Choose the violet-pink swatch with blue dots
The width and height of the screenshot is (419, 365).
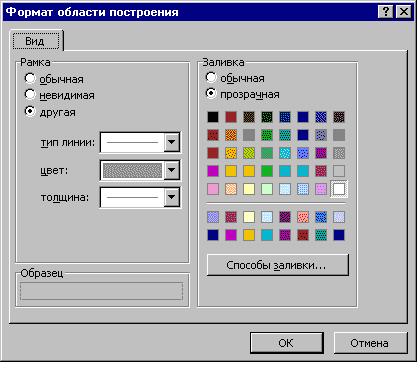[x=321, y=189]
